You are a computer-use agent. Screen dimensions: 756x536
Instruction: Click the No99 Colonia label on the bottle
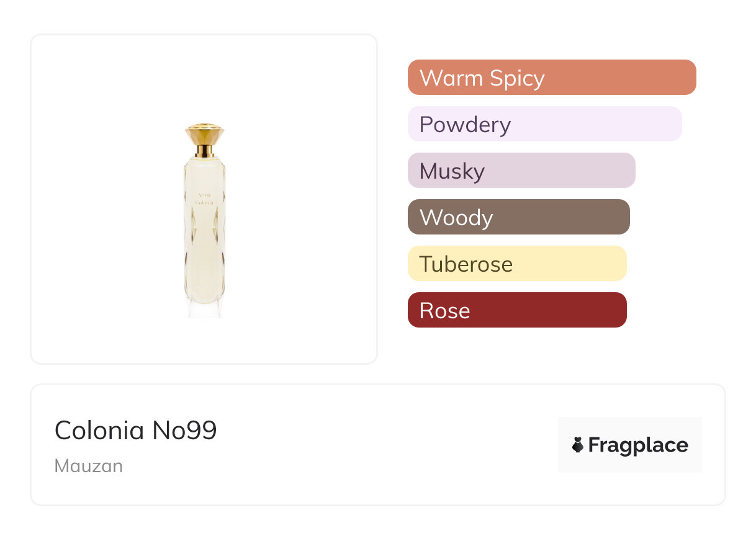204,200
